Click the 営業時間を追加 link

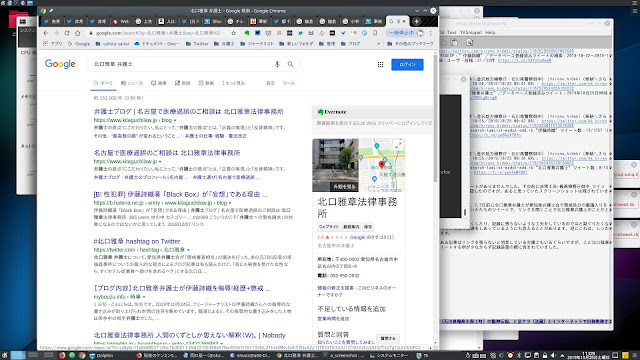[x=333, y=318]
